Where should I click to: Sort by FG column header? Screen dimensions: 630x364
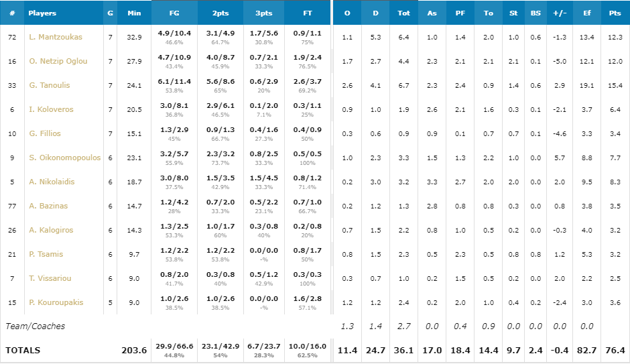[x=174, y=13]
